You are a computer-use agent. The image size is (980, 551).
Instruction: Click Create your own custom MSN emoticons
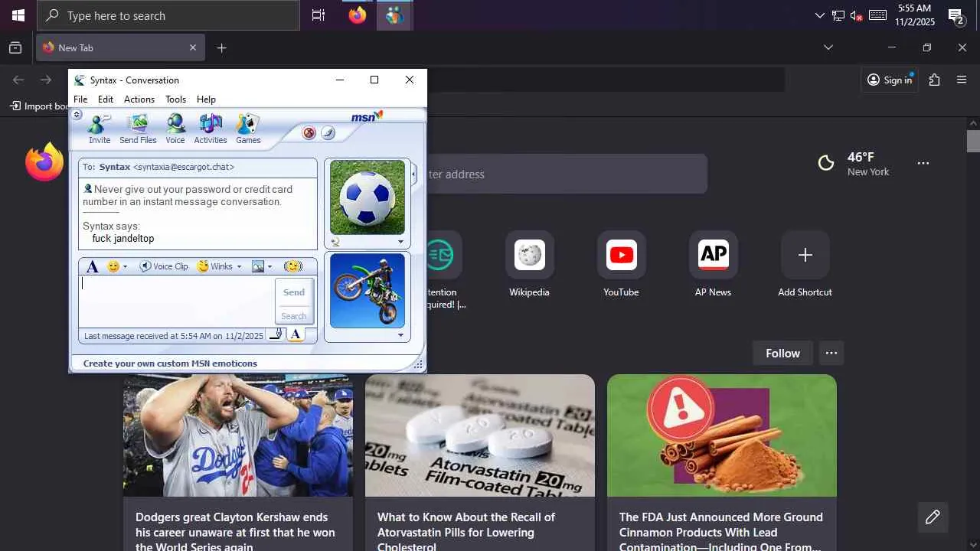[x=170, y=364]
